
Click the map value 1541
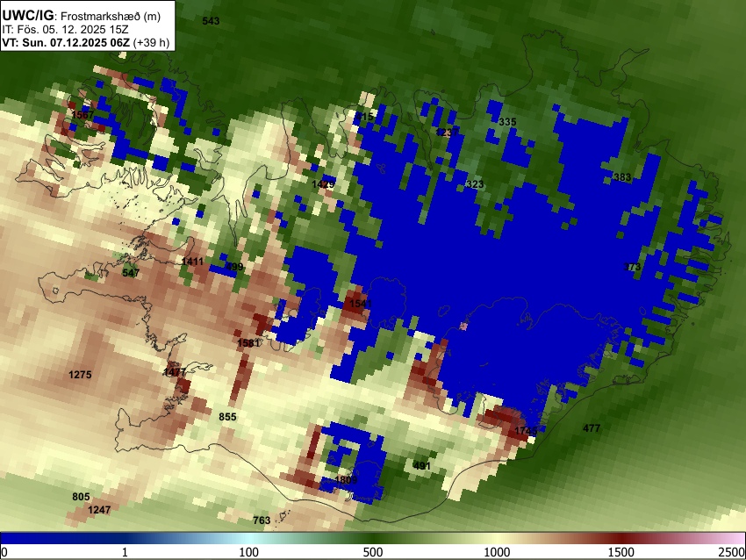(x=361, y=304)
